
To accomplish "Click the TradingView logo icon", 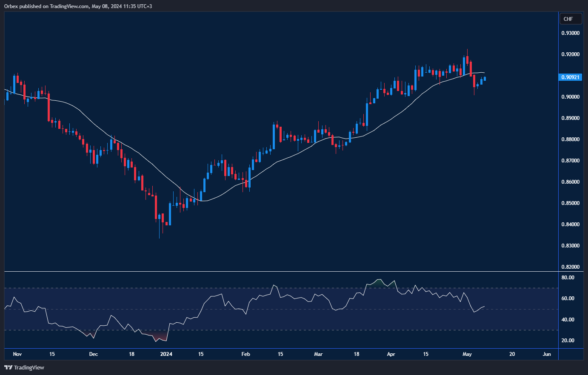I will pos(8,367).
